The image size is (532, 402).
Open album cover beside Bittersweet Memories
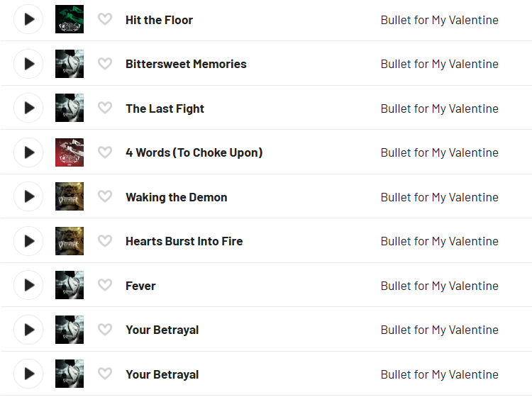pyautogui.click(x=70, y=64)
